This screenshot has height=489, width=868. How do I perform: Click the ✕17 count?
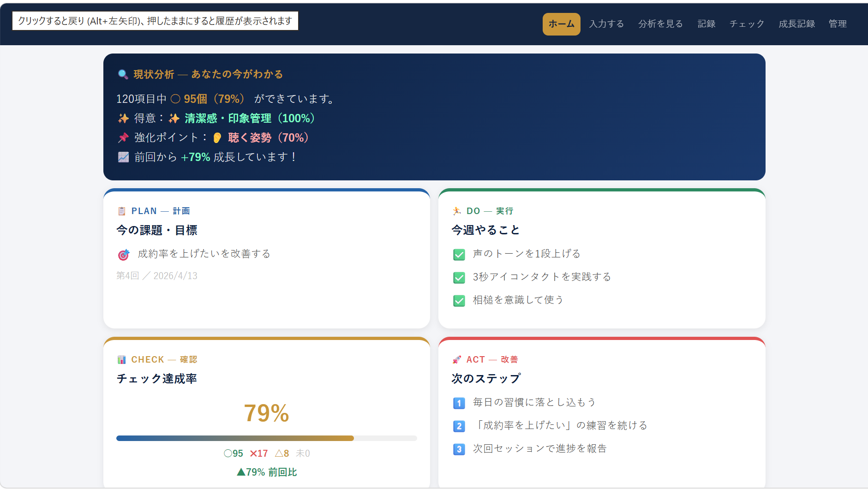(259, 453)
